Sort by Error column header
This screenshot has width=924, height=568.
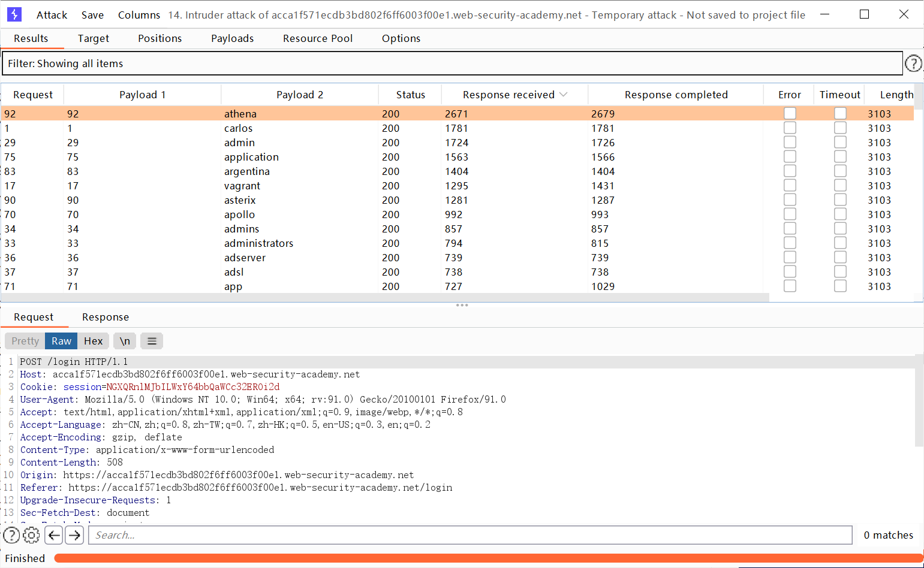click(789, 95)
